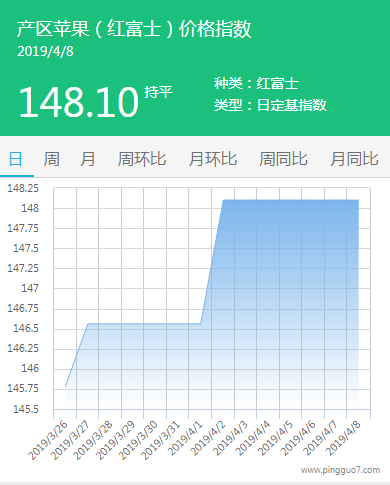Click the 146 y-axis label
This screenshot has width=390, height=485.
(x=30, y=368)
